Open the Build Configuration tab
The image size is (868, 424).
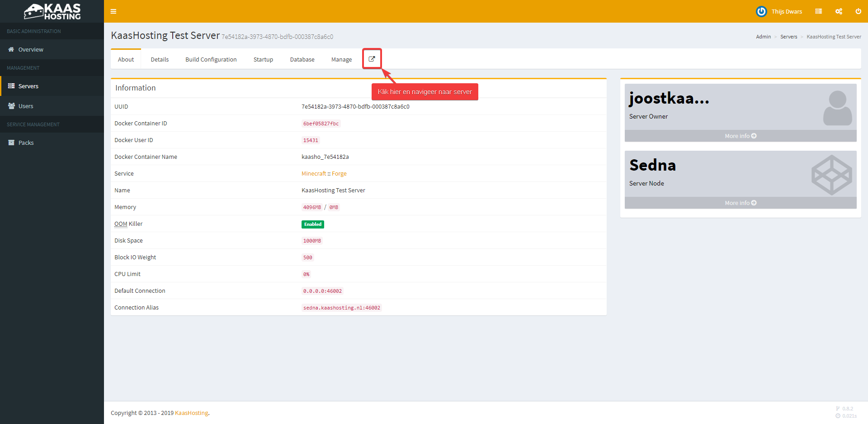tap(211, 60)
